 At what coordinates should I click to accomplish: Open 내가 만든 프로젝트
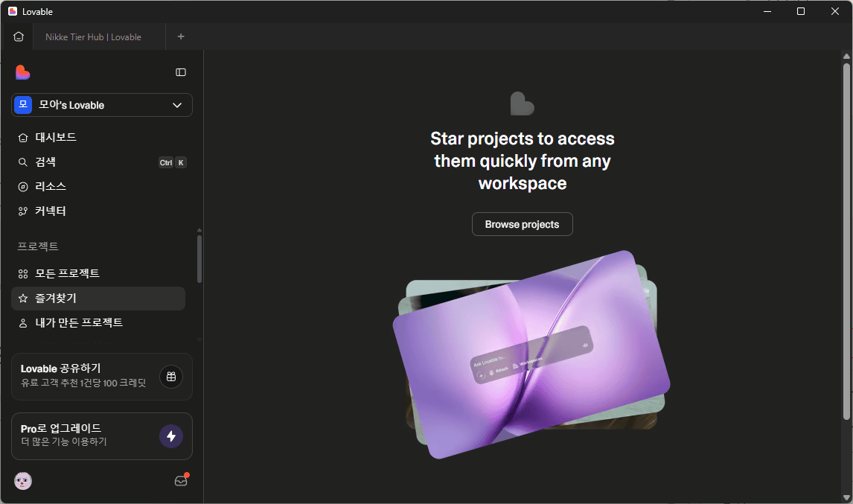[98, 323]
